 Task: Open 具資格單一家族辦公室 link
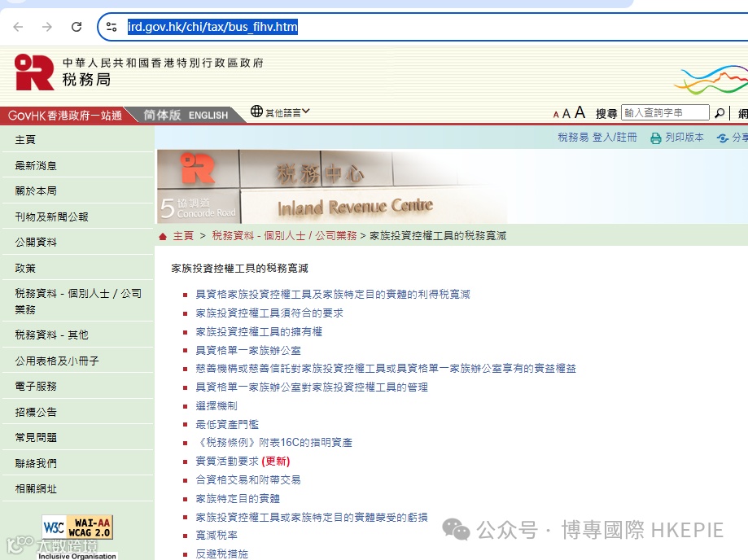click(248, 350)
